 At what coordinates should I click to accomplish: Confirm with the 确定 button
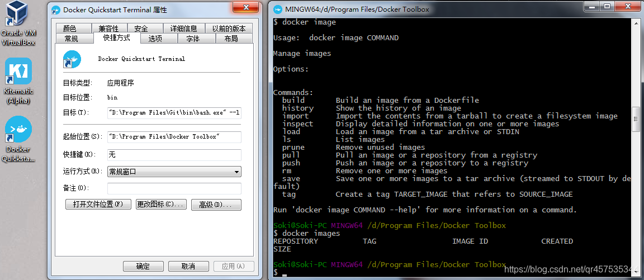click(x=143, y=266)
